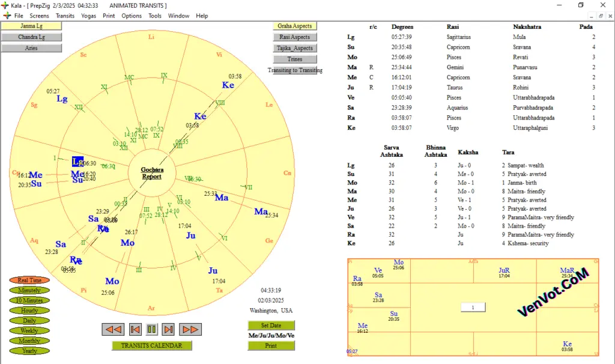Click the step forward playback button
The height and width of the screenshot is (364, 615).
pyautogui.click(x=168, y=330)
